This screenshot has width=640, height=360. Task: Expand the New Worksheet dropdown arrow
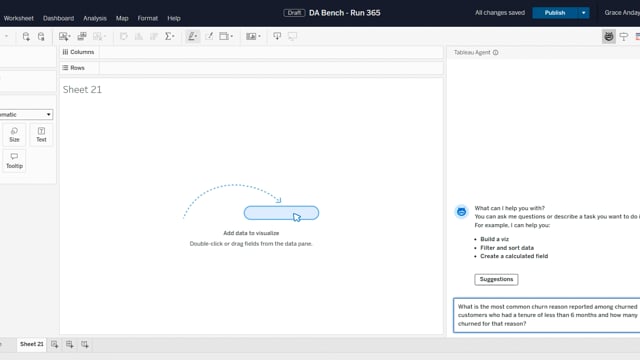point(70,36)
